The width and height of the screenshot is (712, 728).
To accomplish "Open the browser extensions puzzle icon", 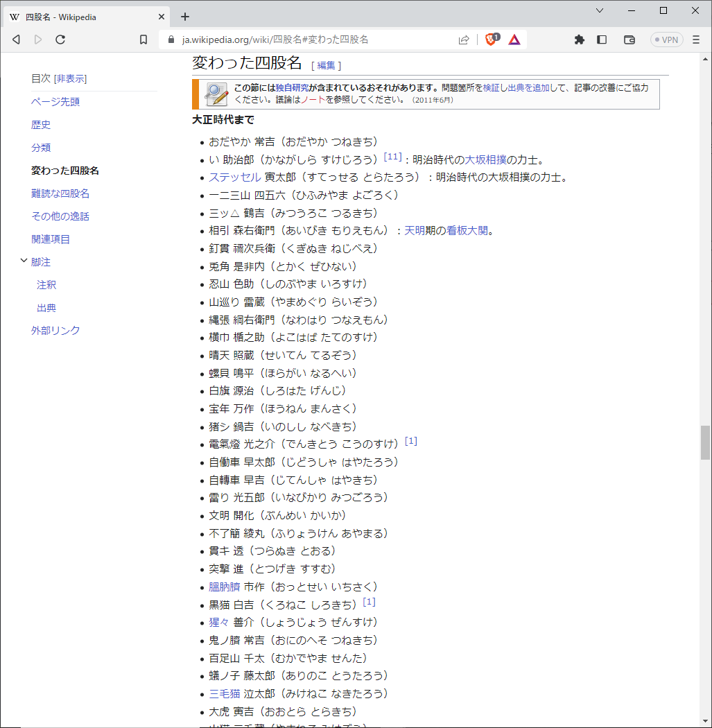I will coord(580,40).
